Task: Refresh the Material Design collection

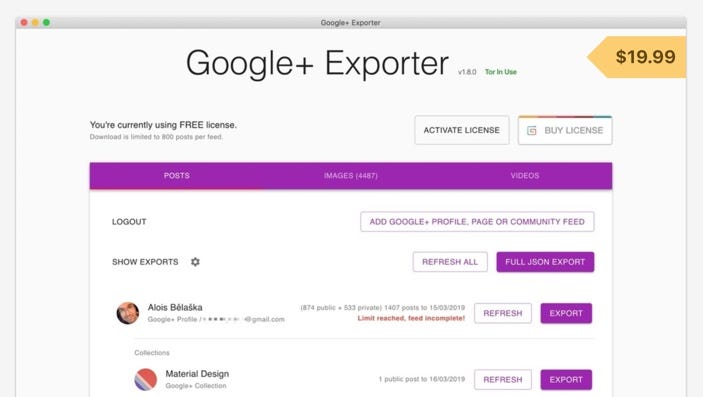Action: [503, 380]
